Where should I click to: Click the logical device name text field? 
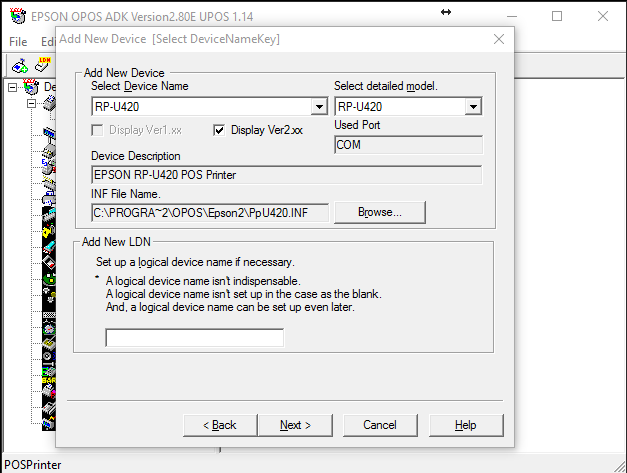tap(194, 338)
